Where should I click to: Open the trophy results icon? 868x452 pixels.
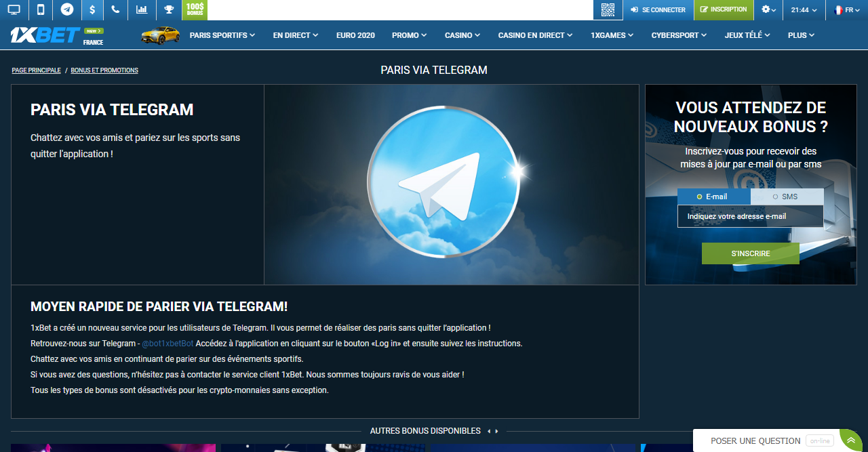click(x=169, y=9)
